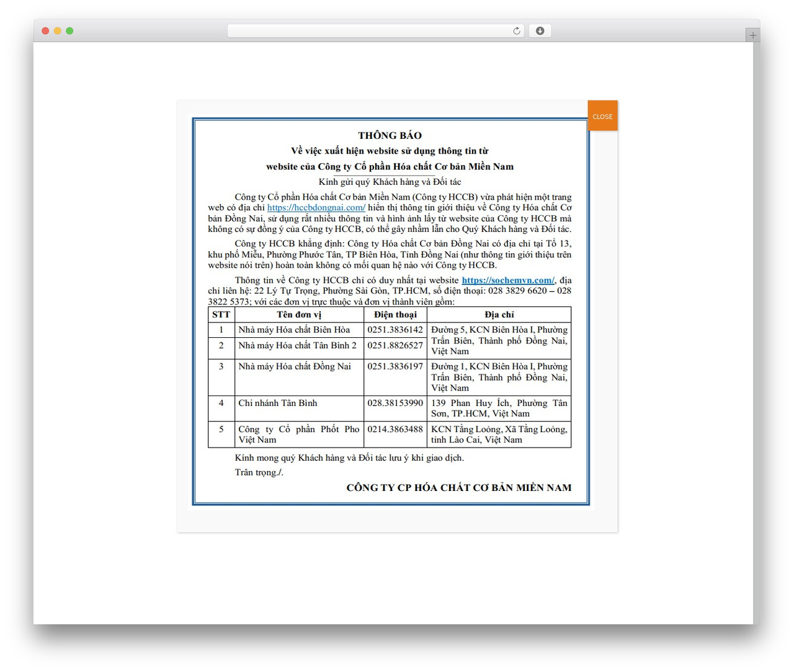Click 'Kính mong quý Khách hàng' closing sentence
Viewport: 794px width, 672px height.
pos(349,458)
